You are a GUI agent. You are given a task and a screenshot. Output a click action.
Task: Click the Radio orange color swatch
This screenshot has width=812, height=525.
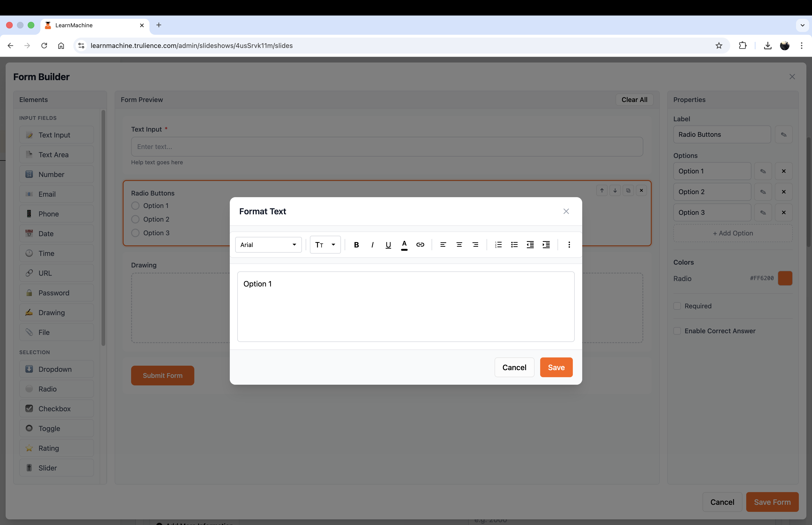pos(785,278)
